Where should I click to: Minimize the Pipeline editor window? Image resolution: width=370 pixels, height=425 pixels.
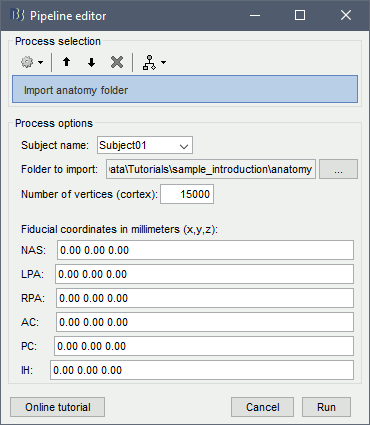(x=255, y=15)
